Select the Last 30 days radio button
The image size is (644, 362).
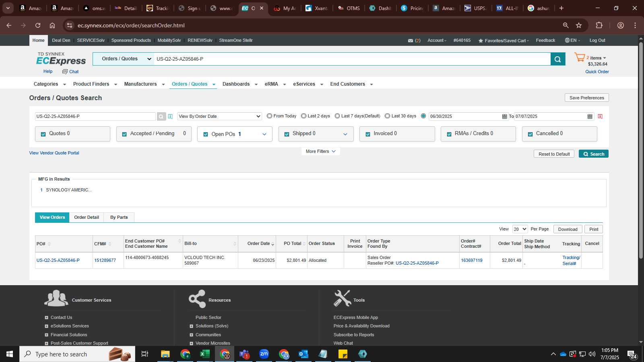pyautogui.click(x=387, y=116)
